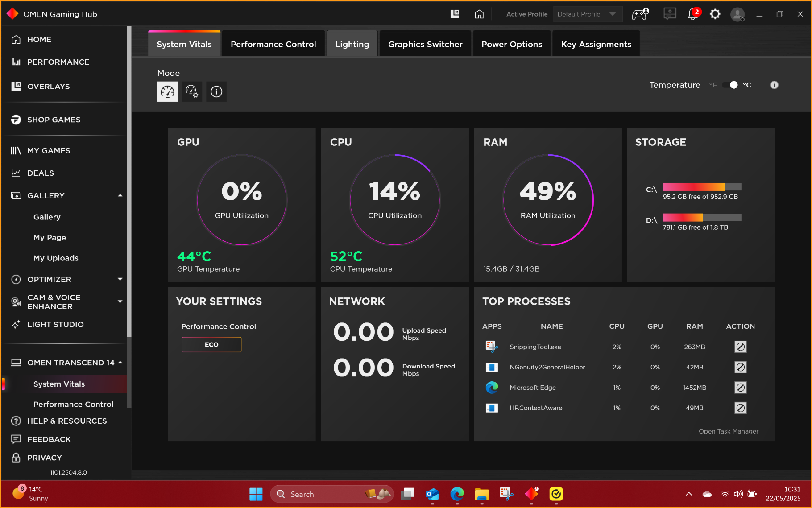The image size is (812, 508).
Task: Open File Explorer from taskbar
Action: click(x=482, y=494)
